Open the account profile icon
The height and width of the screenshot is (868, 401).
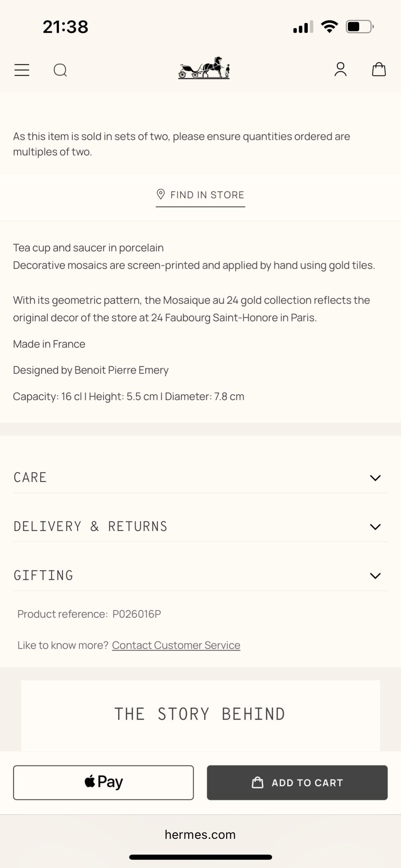pos(340,69)
